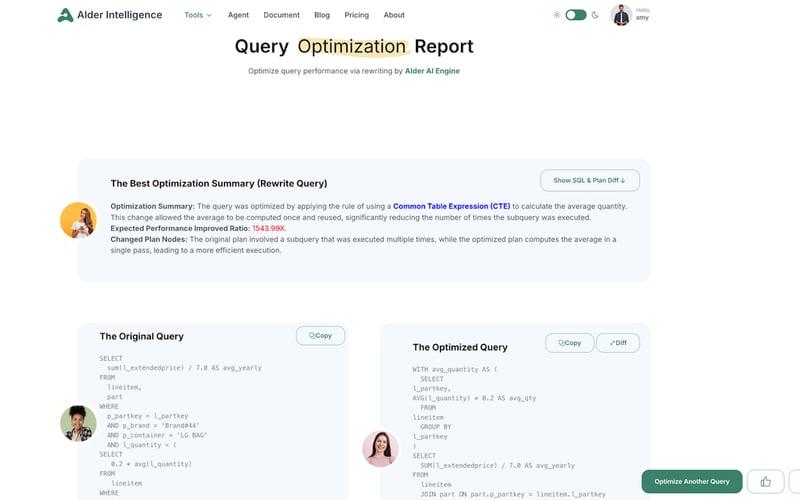Click the Alder Intelligence logo icon
The image size is (800, 500).
(65, 15)
